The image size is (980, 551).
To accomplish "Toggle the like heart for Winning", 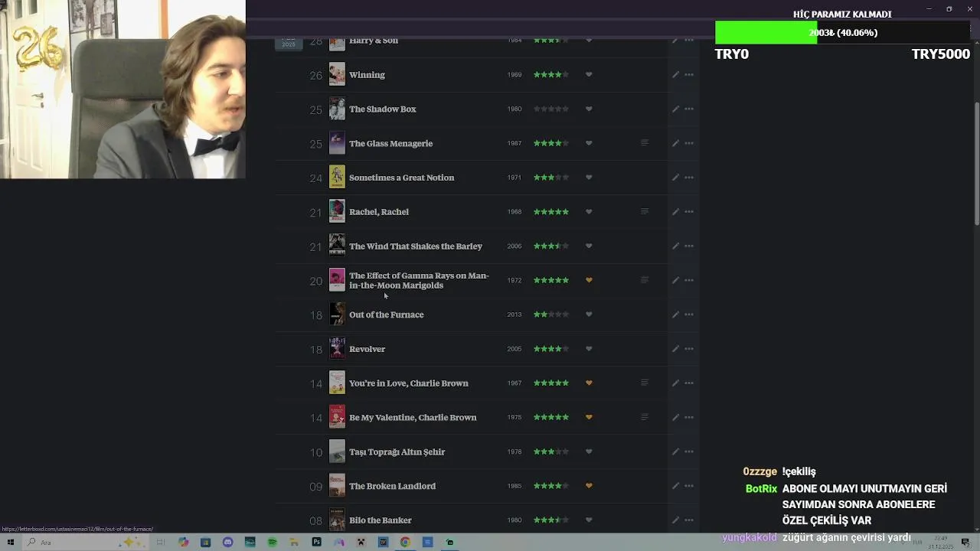I will tap(589, 75).
